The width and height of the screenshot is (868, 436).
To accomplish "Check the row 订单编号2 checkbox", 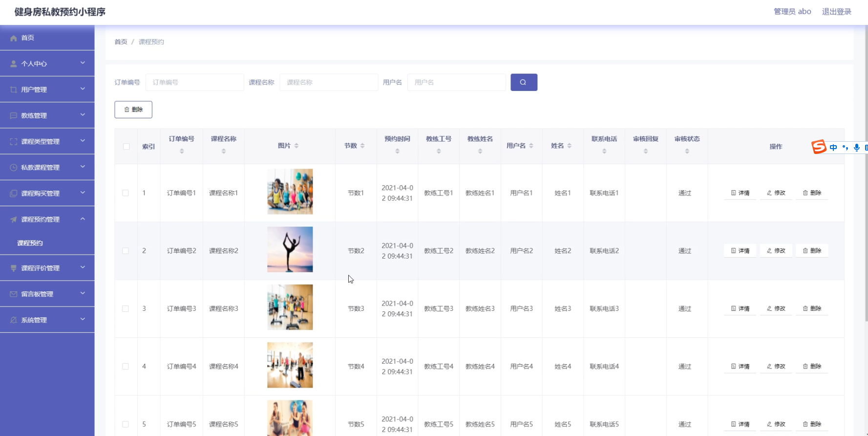I will tap(126, 251).
